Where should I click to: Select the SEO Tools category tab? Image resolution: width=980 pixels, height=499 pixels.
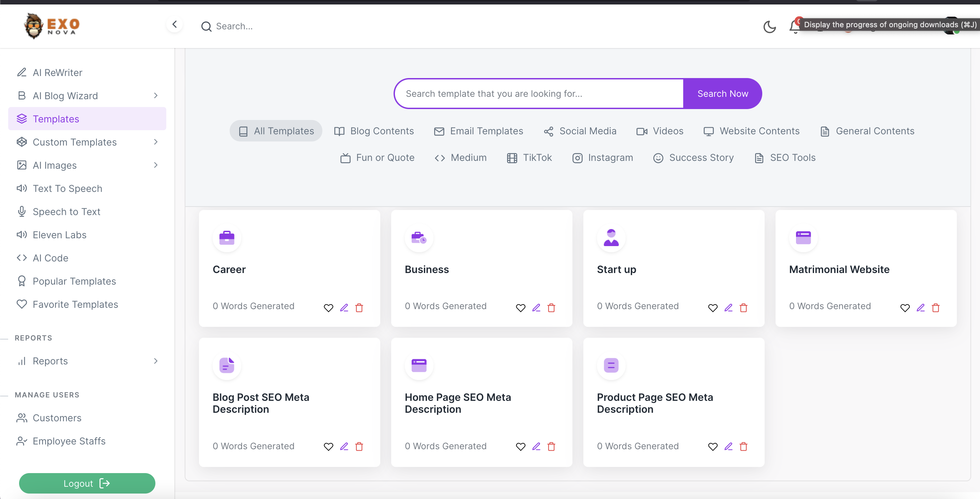coord(785,157)
